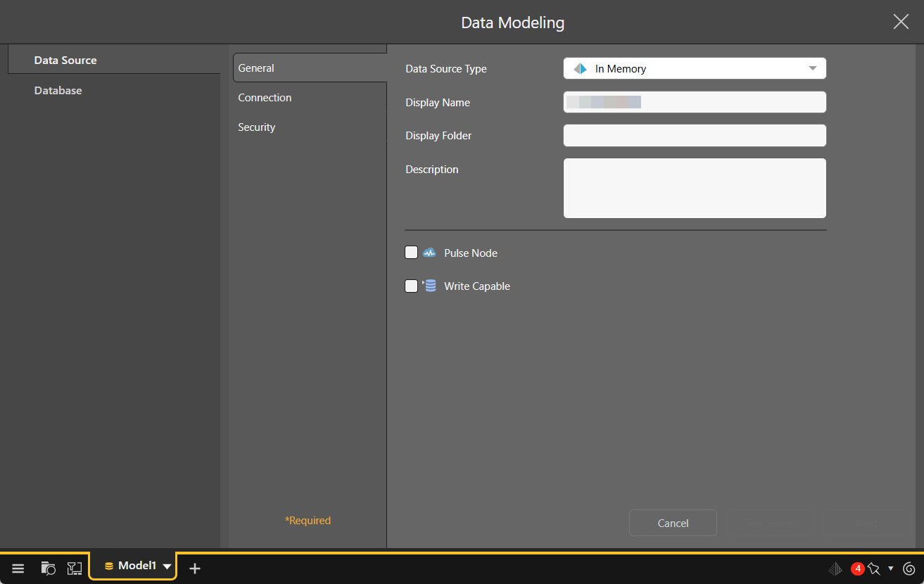This screenshot has height=584, width=924.
Task: Enable the Write Capable checkbox
Action: coord(412,286)
